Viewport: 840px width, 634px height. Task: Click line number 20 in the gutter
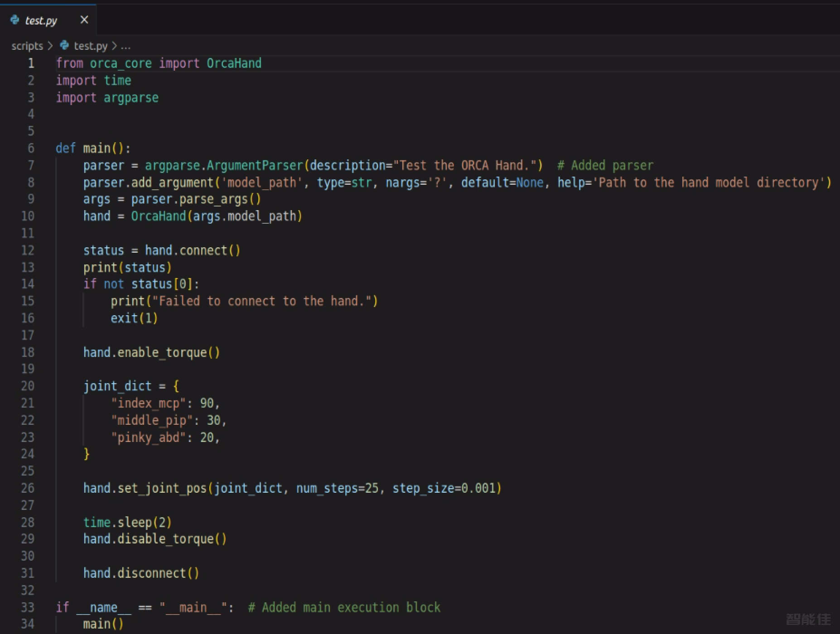point(28,386)
